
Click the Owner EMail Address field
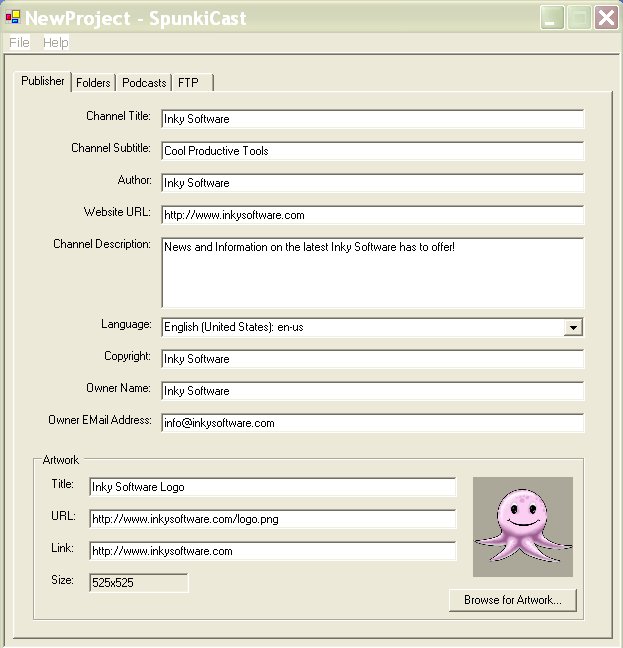[x=373, y=423]
